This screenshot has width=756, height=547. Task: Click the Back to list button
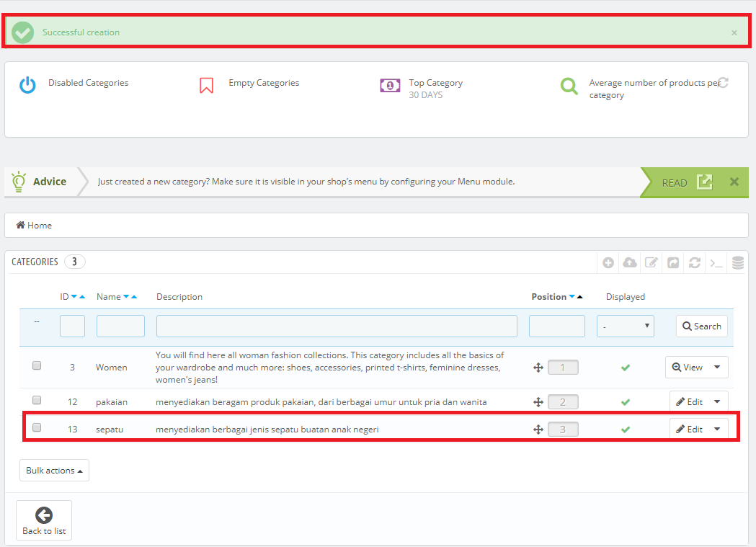tap(44, 520)
